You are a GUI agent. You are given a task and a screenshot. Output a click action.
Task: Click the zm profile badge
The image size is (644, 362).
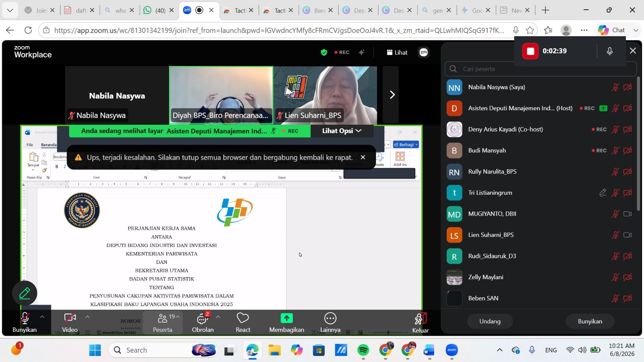(x=423, y=52)
